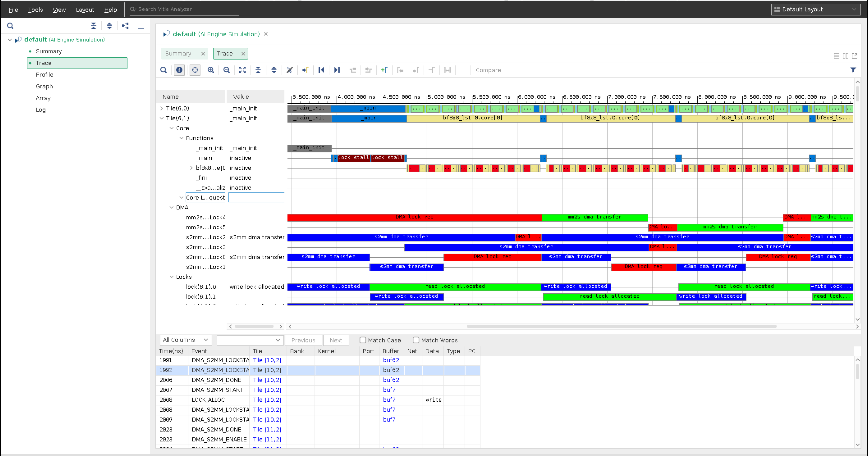Open the Default Layout dropdown
The image size is (868, 456).
tap(816, 9)
